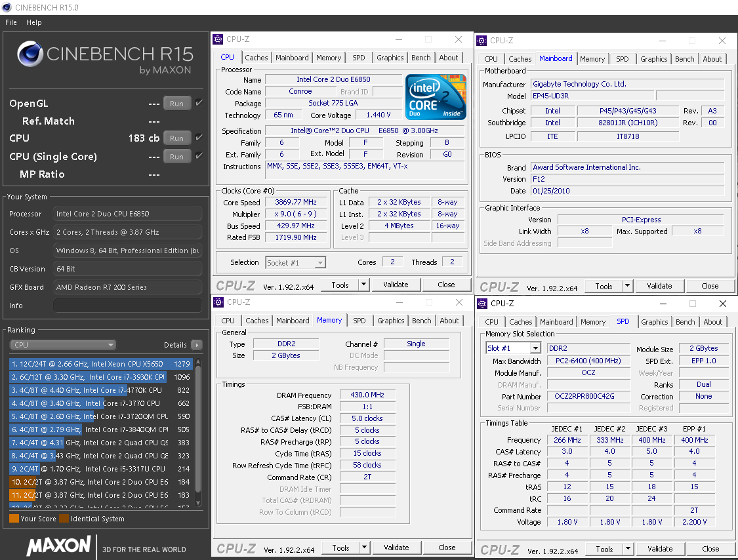
Task: Open the Socket #1 selection dropdown
Action: (x=296, y=262)
